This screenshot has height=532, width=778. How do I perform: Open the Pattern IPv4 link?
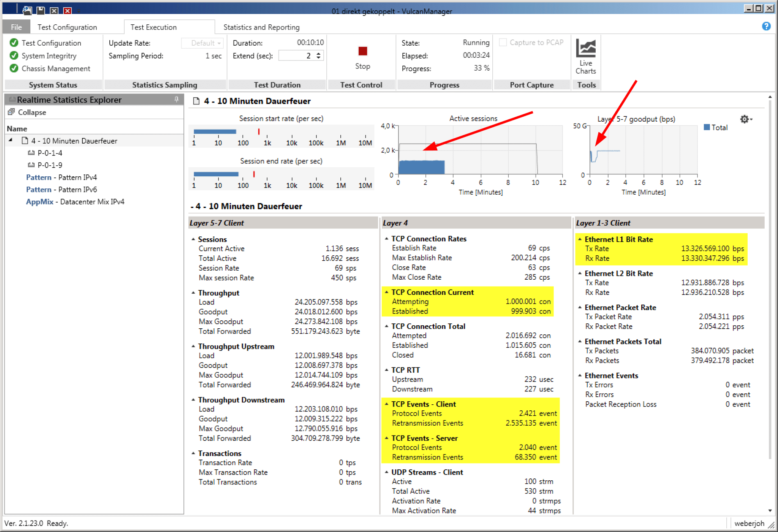[62, 177]
